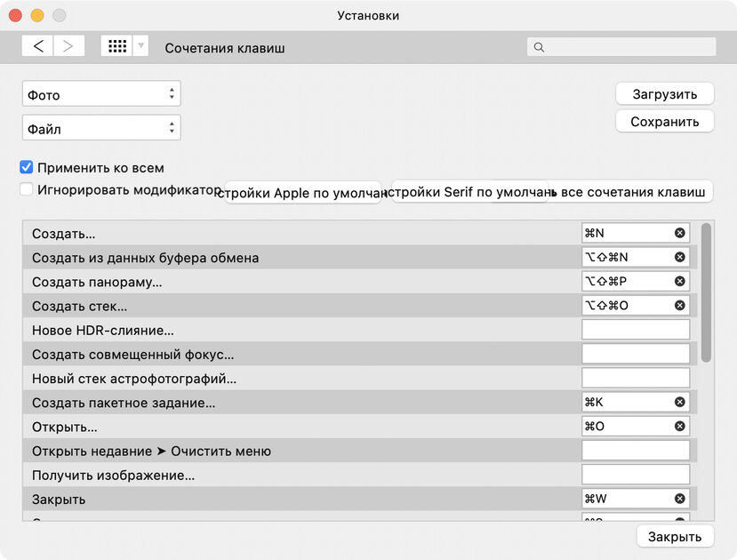Screen dimensions: 737x560
Task: Click the shortcuts list vertical scrollbar
Action: pyautogui.click(x=706, y=292)
